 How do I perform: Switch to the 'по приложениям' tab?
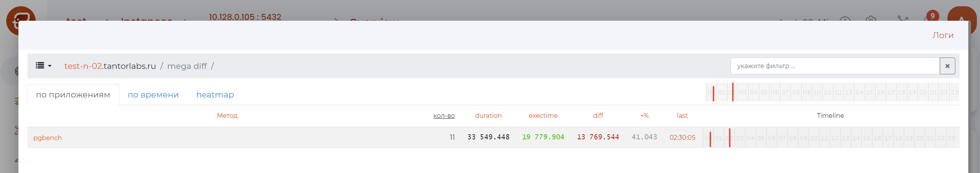(73, 95)
